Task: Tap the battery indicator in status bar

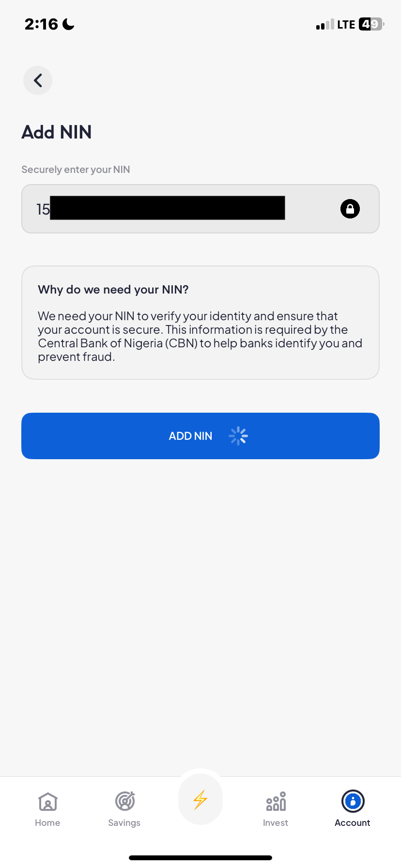Action: (x=371, y=24)
